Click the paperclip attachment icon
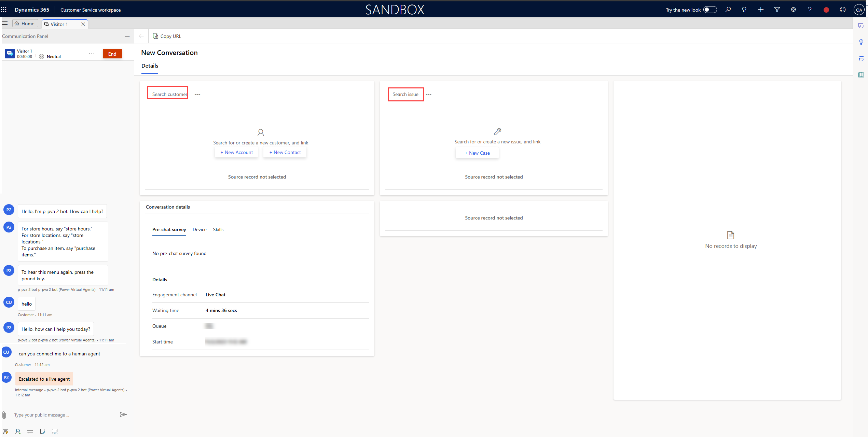Screen dimensions: 868x437 point(4,415)
